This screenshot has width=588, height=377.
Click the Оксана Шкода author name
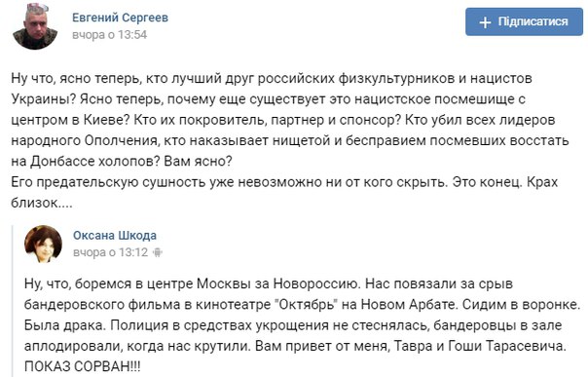click(x=115, y=236)
